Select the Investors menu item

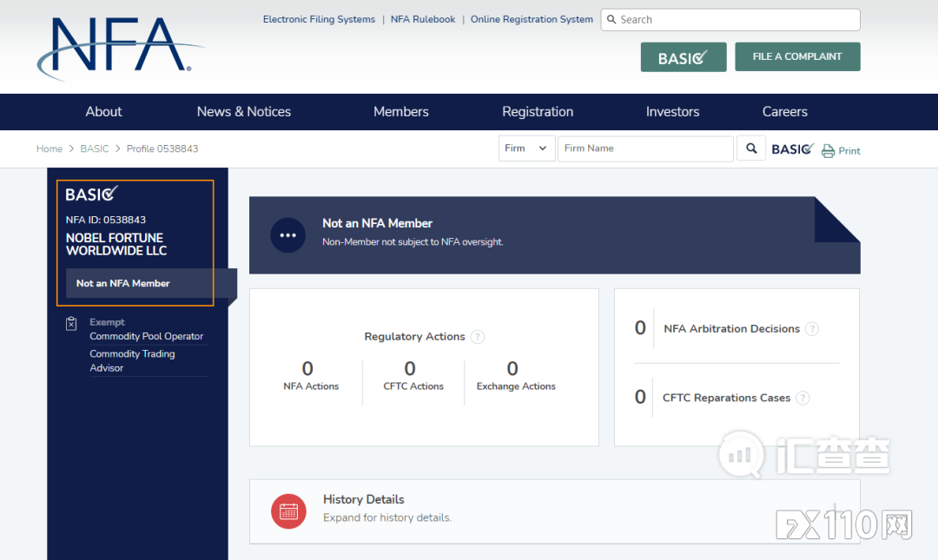672,112
